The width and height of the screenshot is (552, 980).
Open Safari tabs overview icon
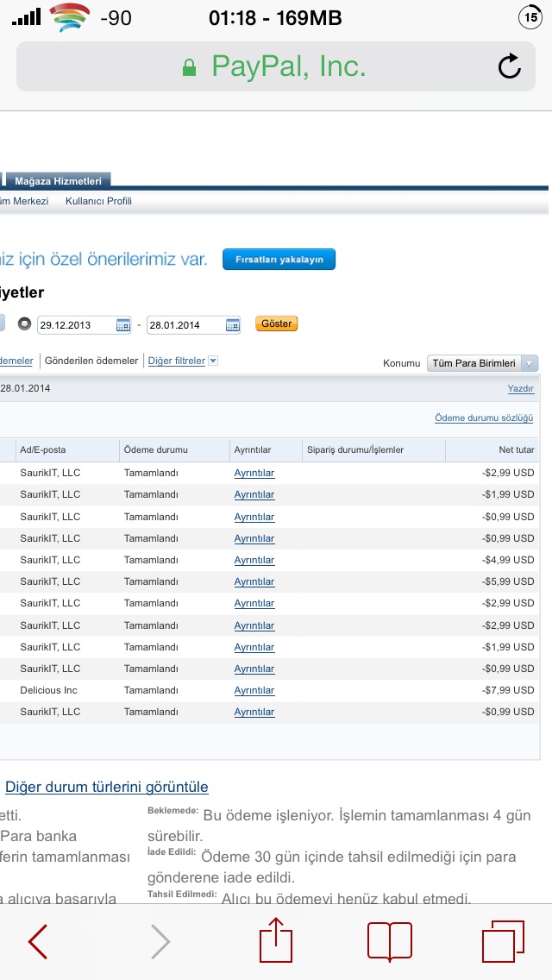point(503,941)
